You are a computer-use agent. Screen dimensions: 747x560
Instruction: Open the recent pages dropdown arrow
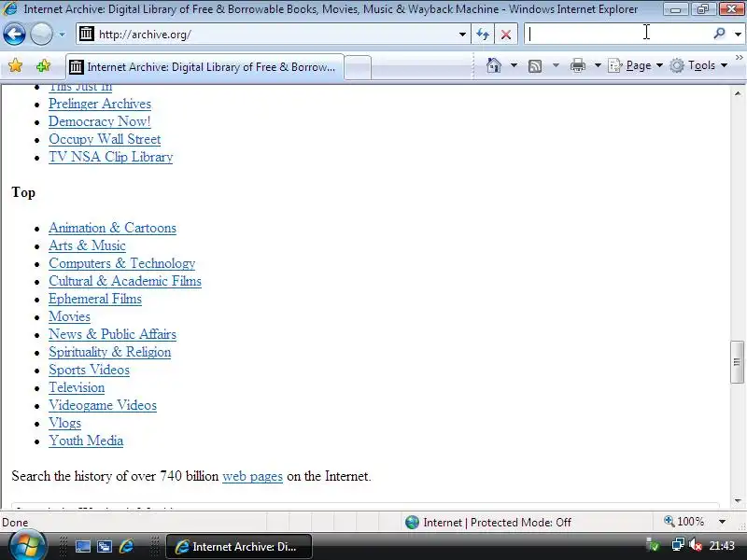[62, 35]
